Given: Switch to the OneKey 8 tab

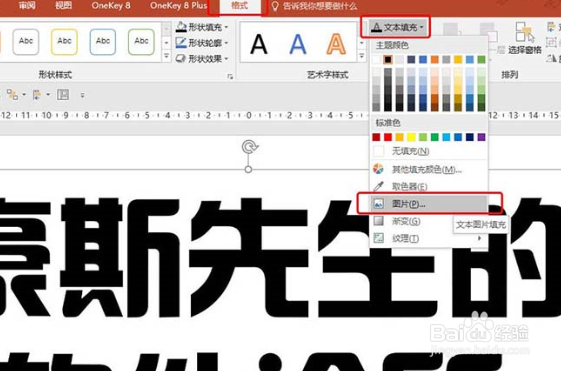Looking at the screenshot, I should pyautogui.click(x=111, y=5).
